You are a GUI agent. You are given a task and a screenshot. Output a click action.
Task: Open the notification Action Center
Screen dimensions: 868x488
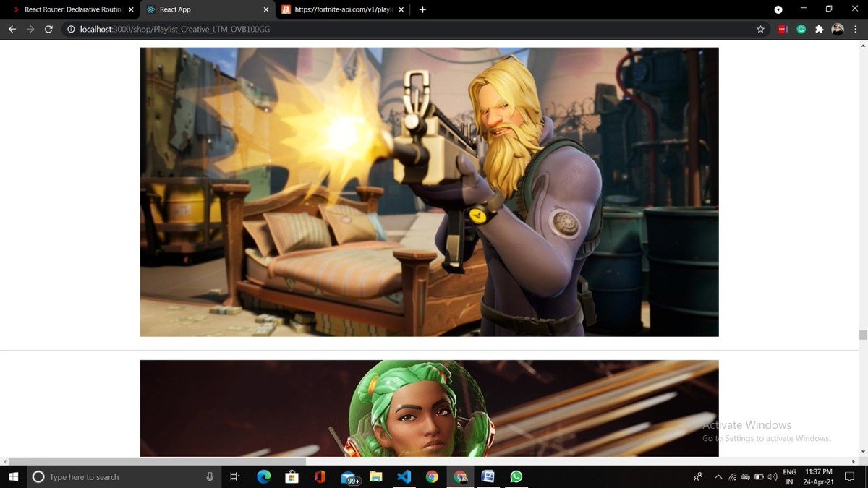tap(849, 476)
